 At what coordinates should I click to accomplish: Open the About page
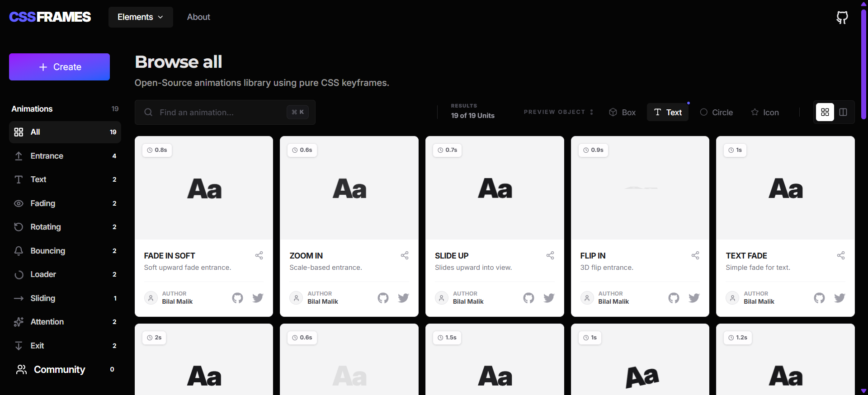(198, 17)
